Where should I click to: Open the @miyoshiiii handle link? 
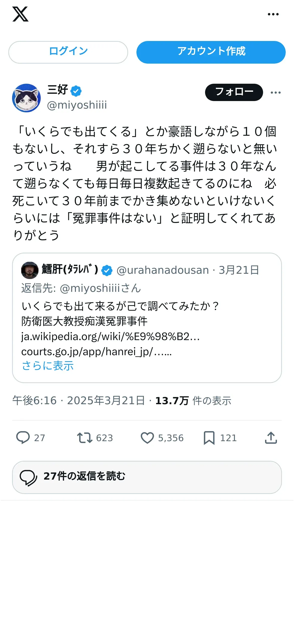tap(77, 105)
